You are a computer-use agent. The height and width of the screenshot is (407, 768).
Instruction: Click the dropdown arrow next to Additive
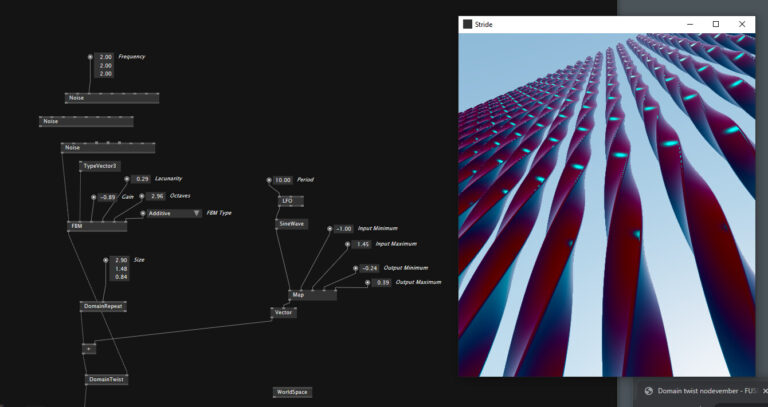point(197,214)
